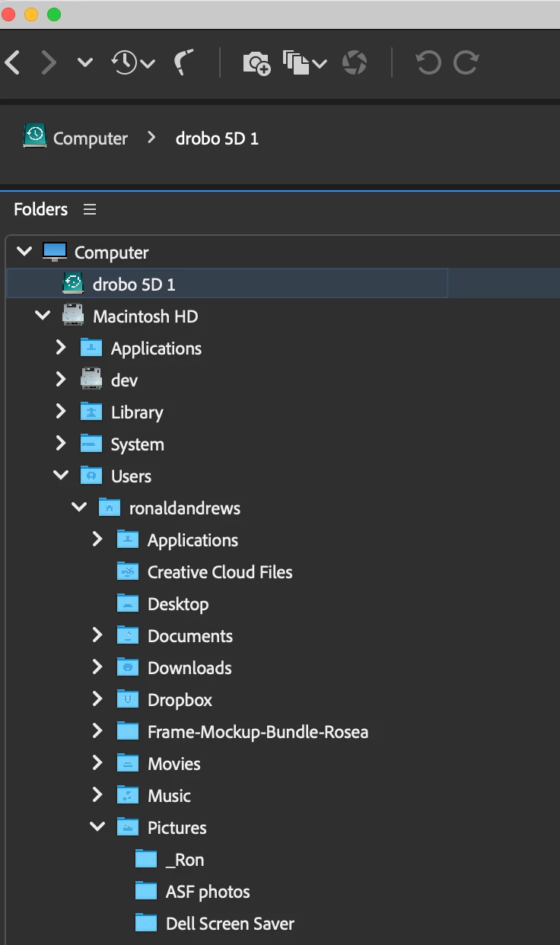Viewport: 560px width, 945px height.
Task: Select the Pictures folder label
Action: click(177, 828)
